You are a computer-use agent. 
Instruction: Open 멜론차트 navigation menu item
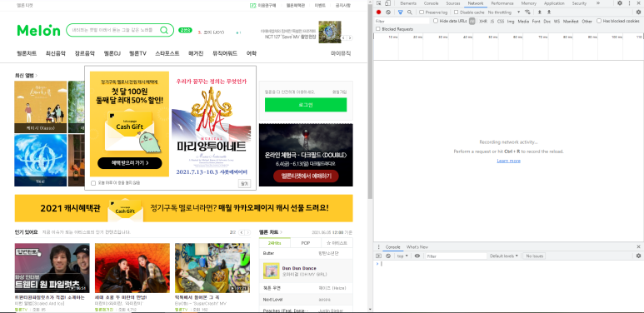[x=27, y=53]
